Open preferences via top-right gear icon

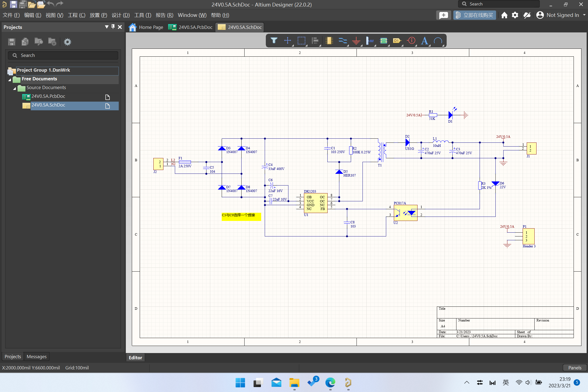(515, 15)
